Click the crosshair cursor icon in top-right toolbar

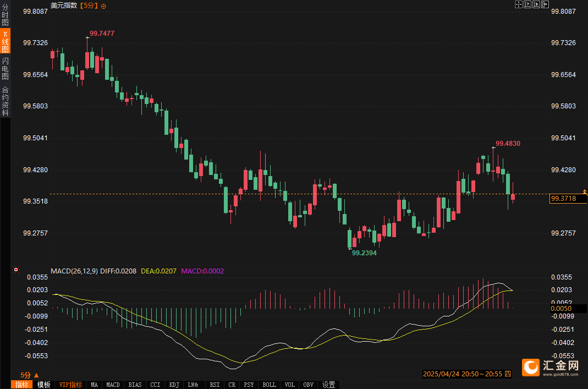tap(518, 5)
